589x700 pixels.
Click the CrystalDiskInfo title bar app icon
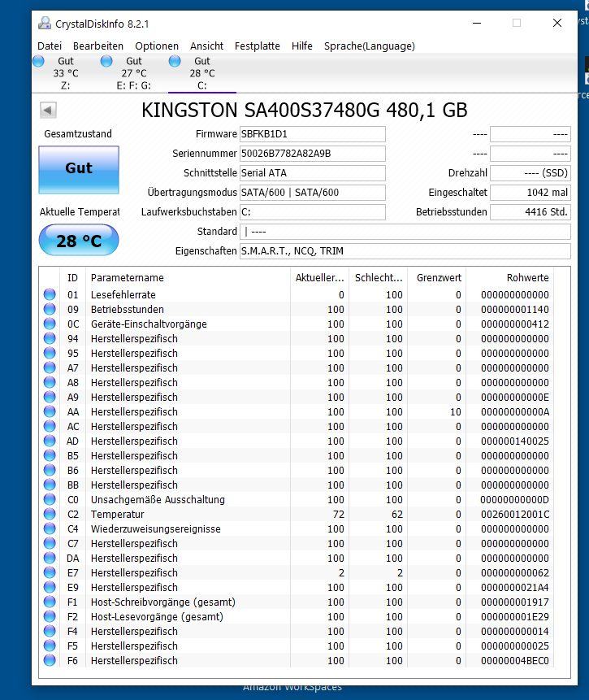44,24
